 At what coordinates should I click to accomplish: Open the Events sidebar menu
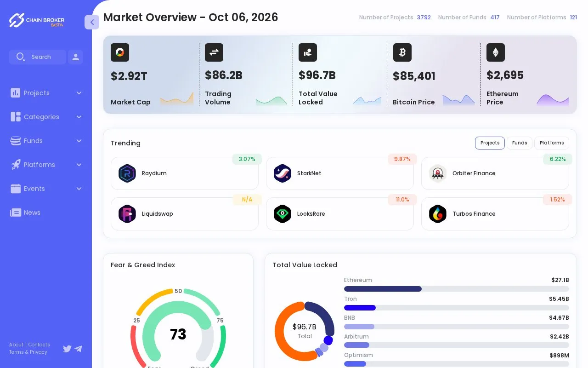[x=46, y=189]
